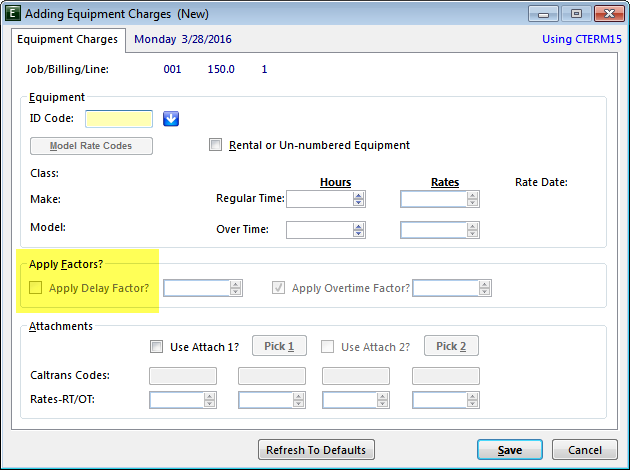
Task: Decrease Over Time hours with down arrow
Action: (358, 233)
